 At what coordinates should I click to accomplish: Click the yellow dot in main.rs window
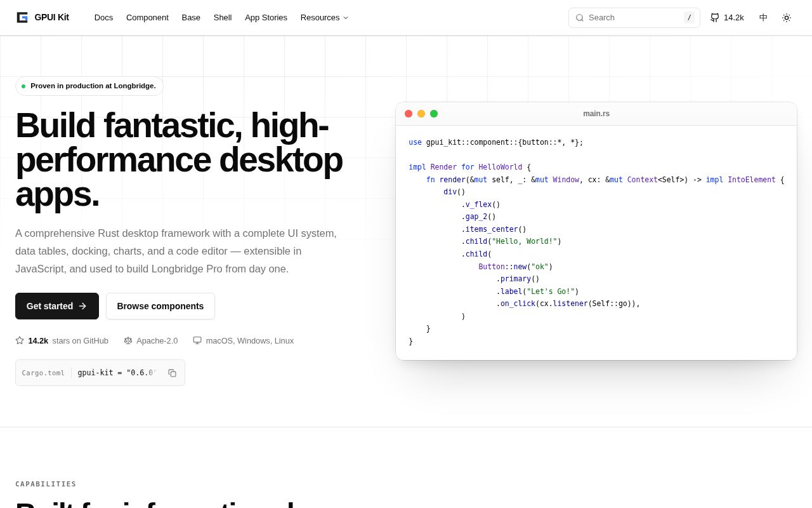pyautogui.click(x=421, y=114)
